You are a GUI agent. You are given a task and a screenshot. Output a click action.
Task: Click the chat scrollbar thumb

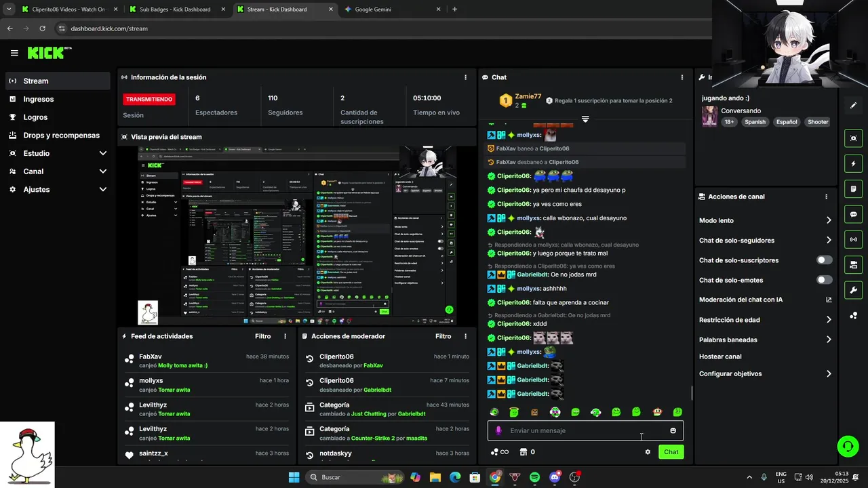pos(691,393)
